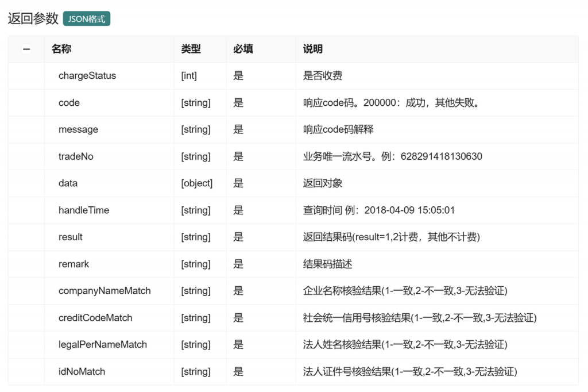Click the JSON格式 badge

[x=87, y=18]
